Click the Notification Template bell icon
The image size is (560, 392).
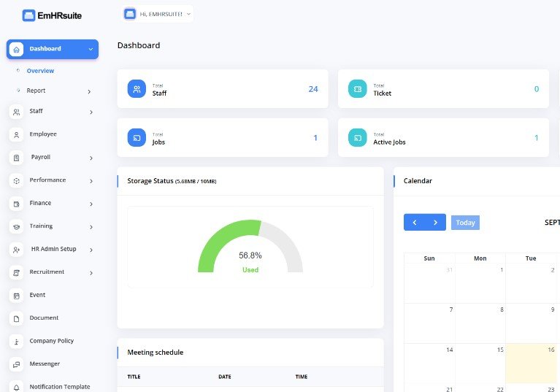tap(17, 387)
